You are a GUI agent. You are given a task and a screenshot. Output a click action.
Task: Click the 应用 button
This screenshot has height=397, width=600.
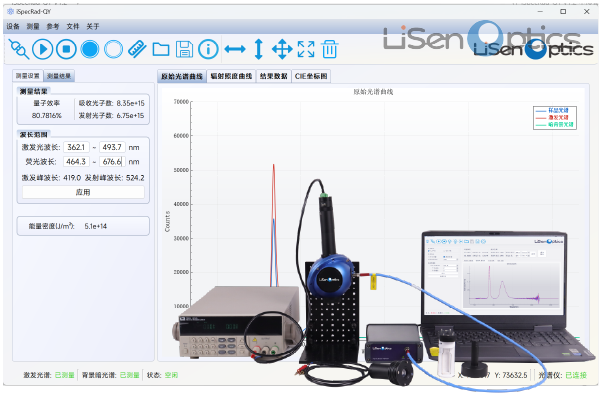(83, 192)
